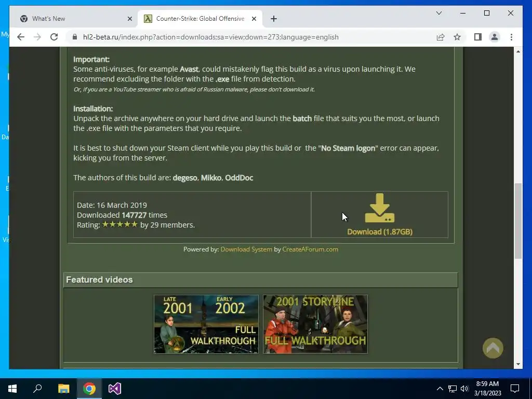This screenshot has width=532, height=399.
Task: Show hidden system tray icons
Action: (440, 389)
